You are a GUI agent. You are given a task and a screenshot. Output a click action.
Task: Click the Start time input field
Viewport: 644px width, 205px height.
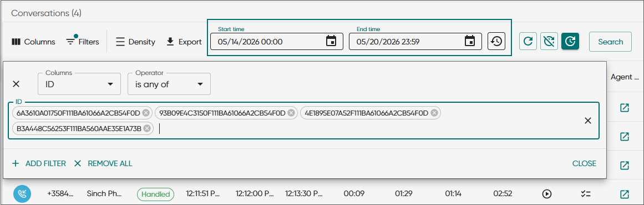276,41
